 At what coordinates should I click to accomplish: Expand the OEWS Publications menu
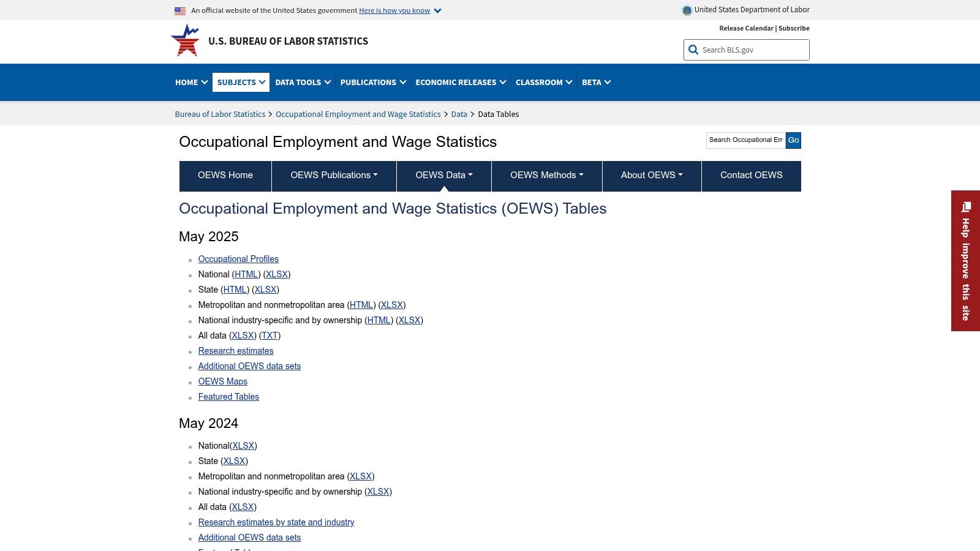point(334,176)
